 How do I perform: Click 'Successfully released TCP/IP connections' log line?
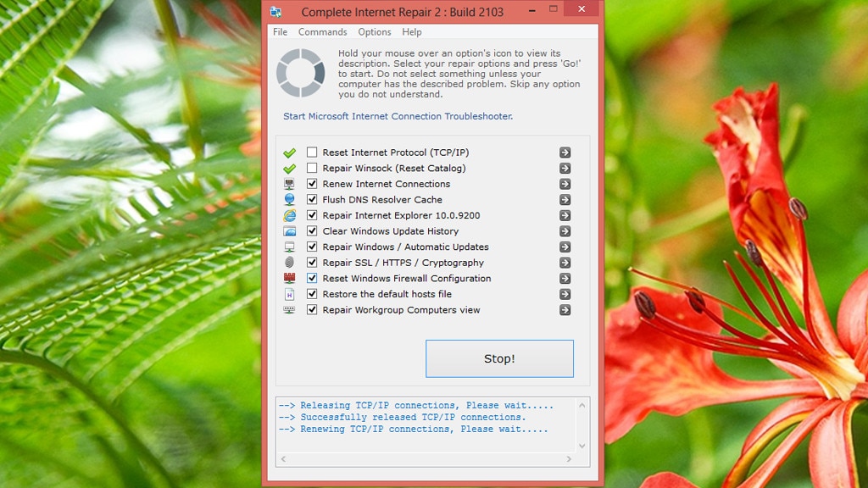[x=402, y=417]
